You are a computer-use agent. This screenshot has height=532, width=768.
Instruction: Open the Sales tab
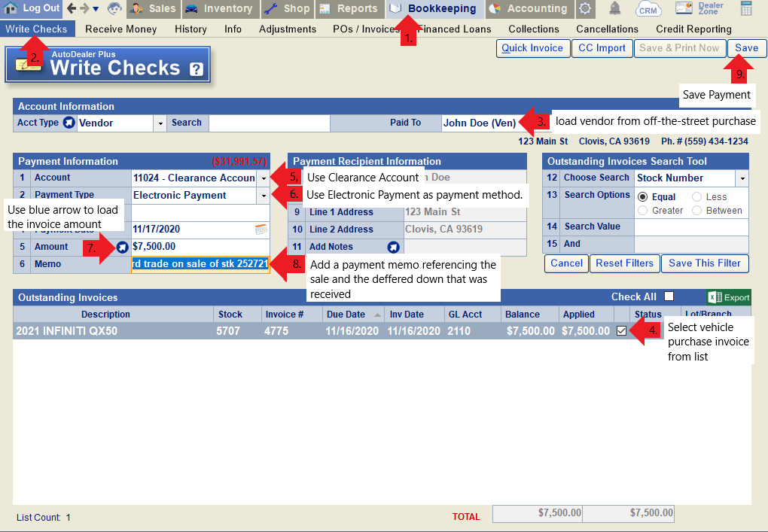click(154, 9)
